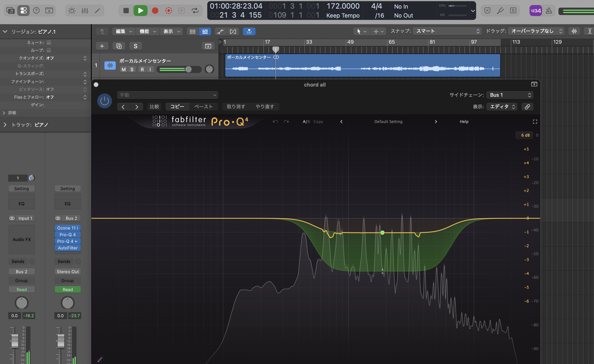Solo the ボーカルメインセンター track
Viewport: 594px width, 364px height.
pyautogui.click(x=132, y=69)
